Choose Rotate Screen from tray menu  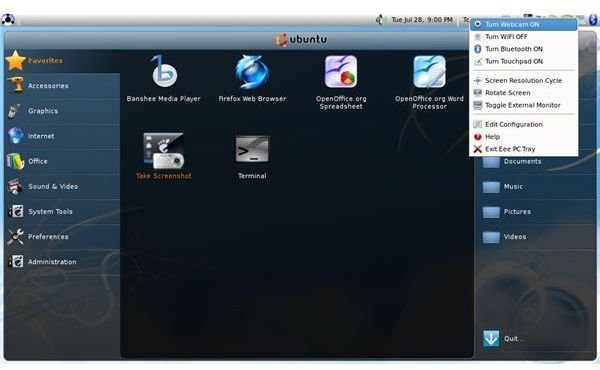coord(523,93)
